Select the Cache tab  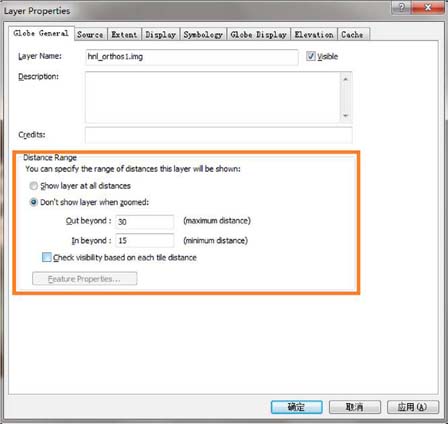[x=353, y=34]
